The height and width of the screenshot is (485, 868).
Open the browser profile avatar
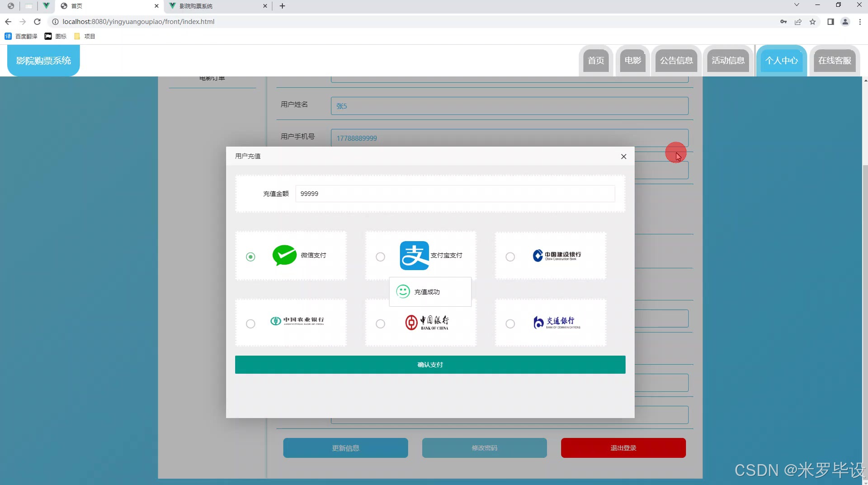[845, 22]
